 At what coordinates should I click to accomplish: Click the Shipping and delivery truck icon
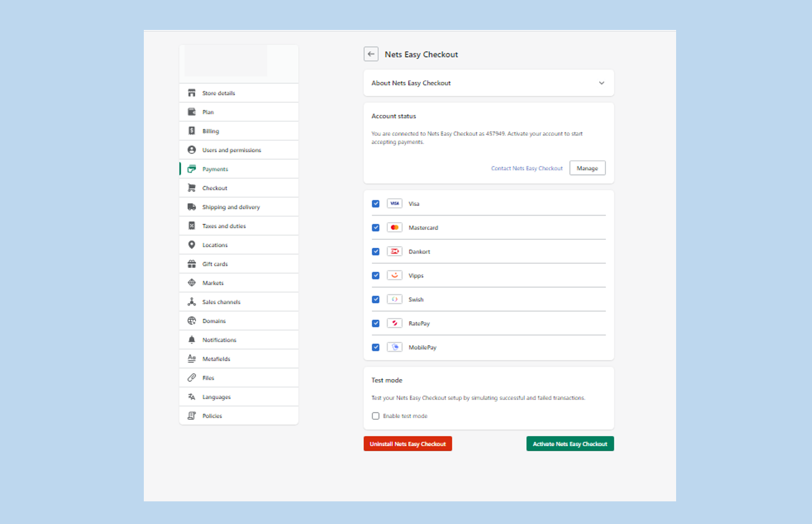(x=192, y=207)
